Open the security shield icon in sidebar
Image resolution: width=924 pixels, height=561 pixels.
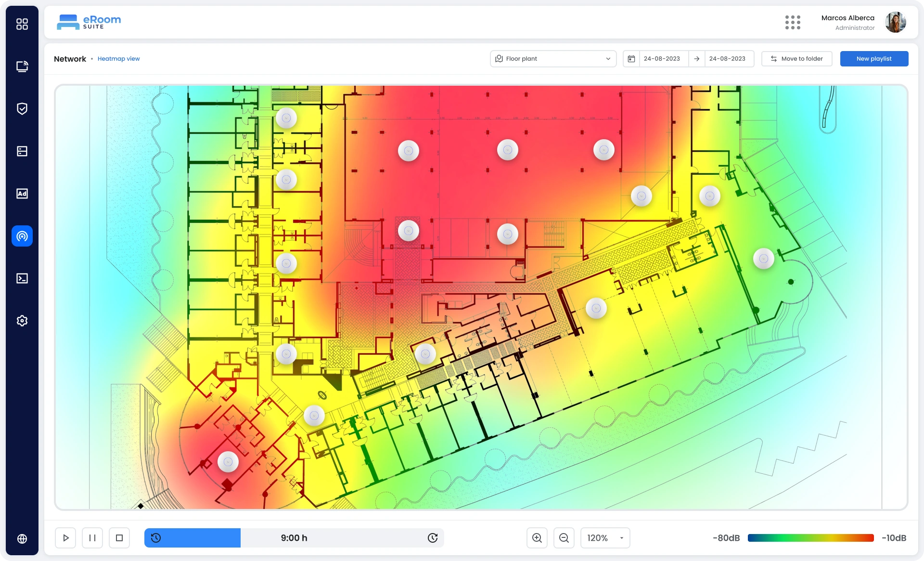pyautogui.click(x=22, y=109)
